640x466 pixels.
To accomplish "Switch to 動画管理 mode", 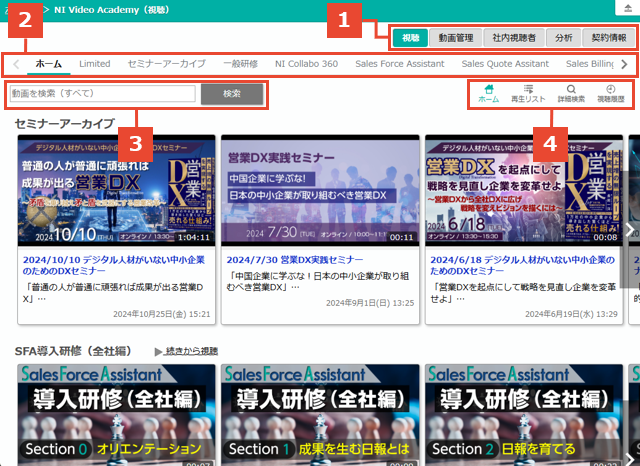I will pyautogui.click(x=456, y=38).
